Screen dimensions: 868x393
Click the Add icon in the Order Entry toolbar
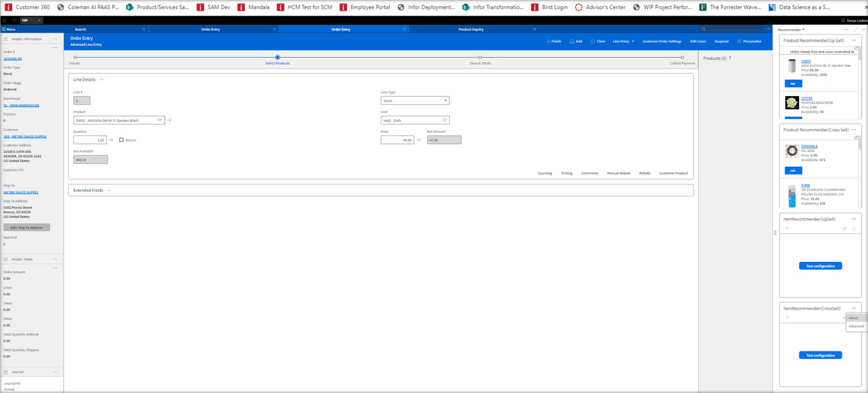pos(571,41)
